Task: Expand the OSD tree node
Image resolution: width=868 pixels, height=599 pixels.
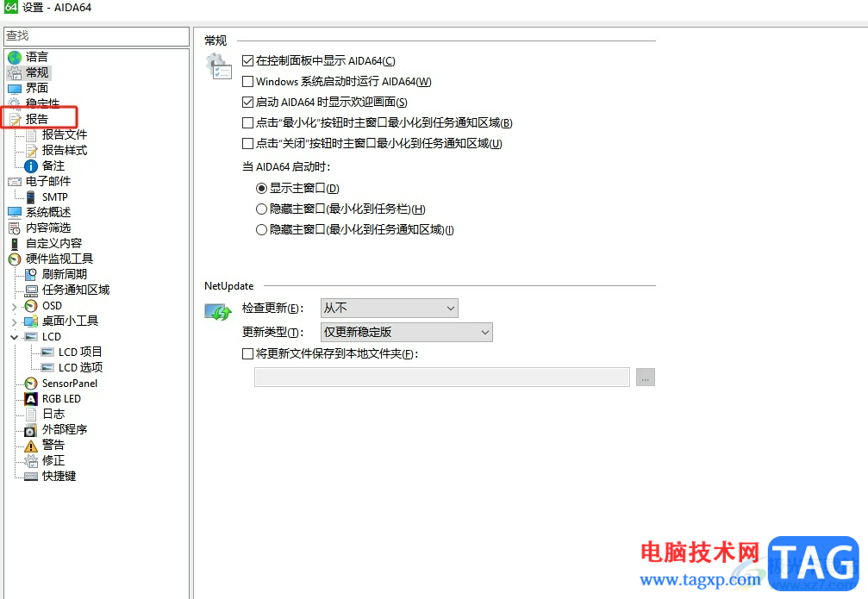Action: pyautogui.click(x=15, y=306)
